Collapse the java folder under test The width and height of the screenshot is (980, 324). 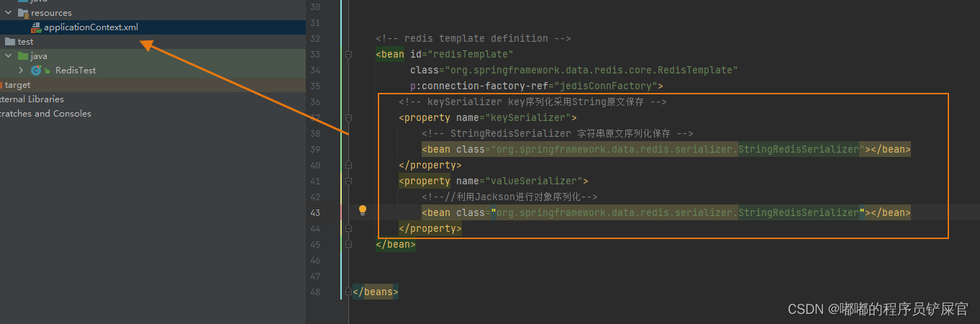(9, 56)
